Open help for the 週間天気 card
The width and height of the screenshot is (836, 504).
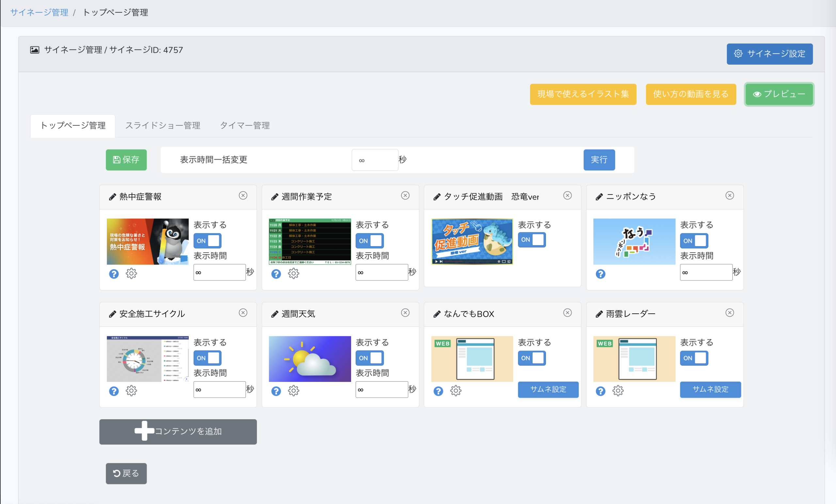pos(276,391)
